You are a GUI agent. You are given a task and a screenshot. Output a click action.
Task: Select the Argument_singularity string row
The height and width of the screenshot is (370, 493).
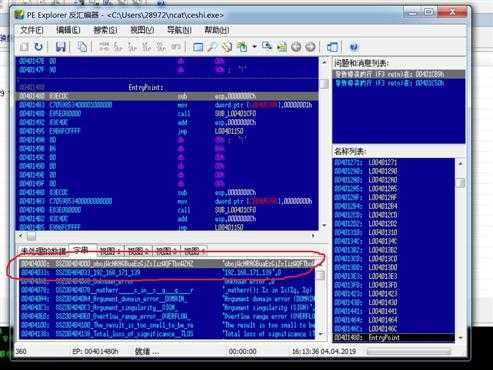[x=167, y=307]
